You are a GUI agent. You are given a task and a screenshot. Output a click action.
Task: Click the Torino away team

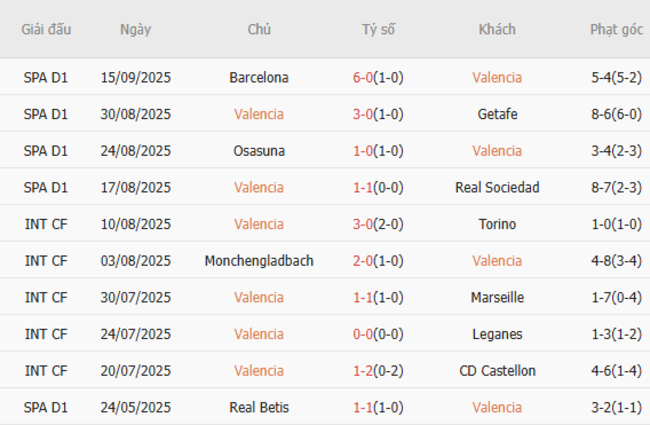point(497,224)
